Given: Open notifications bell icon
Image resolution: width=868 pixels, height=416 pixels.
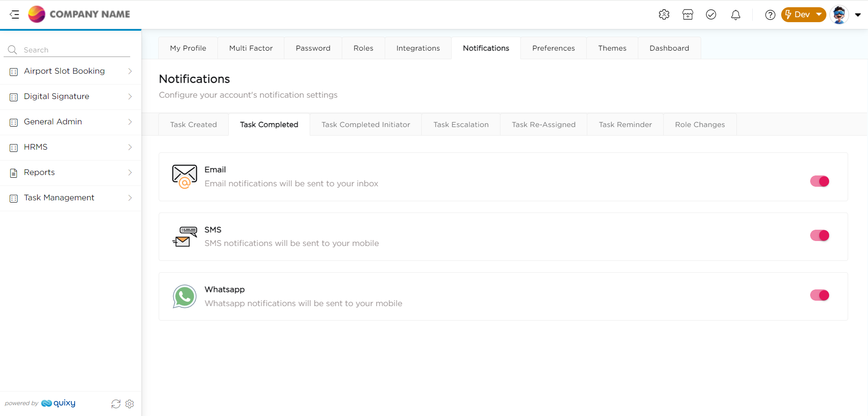Looking at the screenshot, I should 736,15.
